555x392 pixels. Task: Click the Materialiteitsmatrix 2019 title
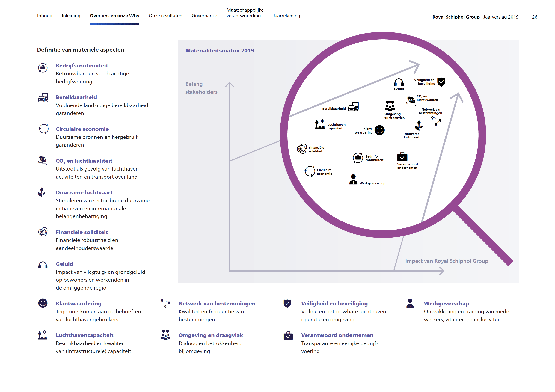tap(219, 51)
